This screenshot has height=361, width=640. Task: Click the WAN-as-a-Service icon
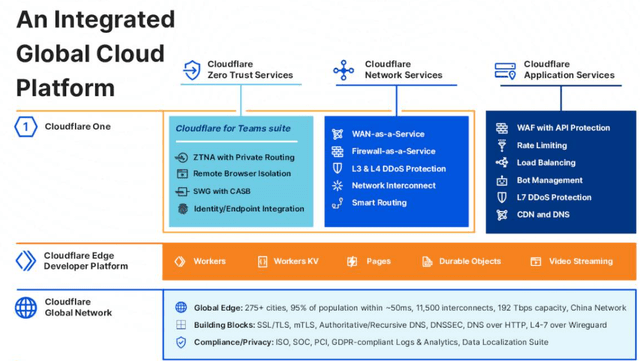click(x=338, y=134)
